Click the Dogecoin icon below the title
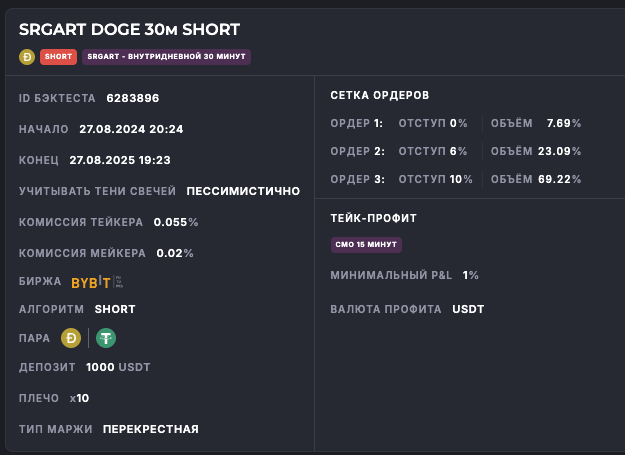 [27, 57]
